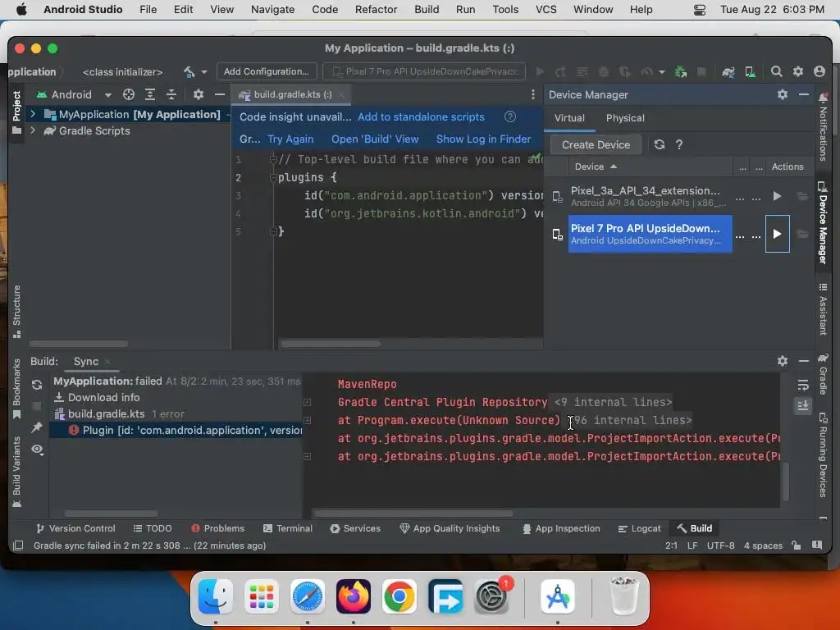
Task: Click the Build output horizontal scrollbar
Action: [x=413, y=514]
